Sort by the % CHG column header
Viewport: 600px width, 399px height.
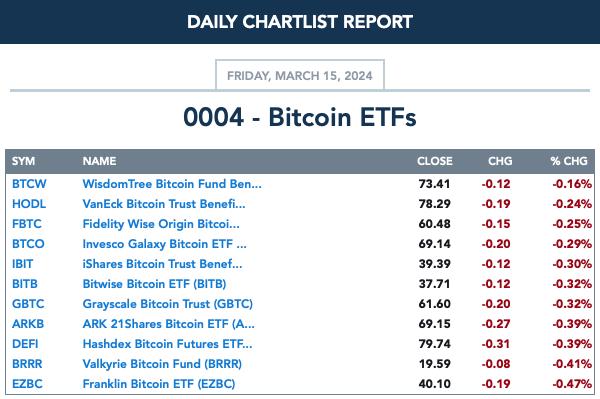coord(569,161)
